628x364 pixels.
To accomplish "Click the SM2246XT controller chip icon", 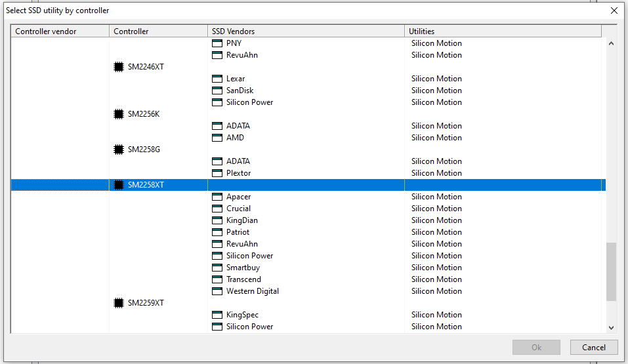I will coord(119,67).
